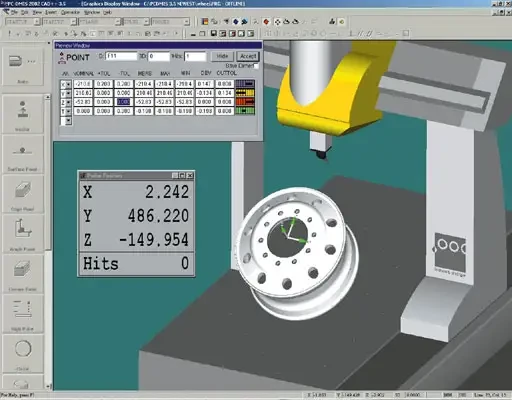Image resolution: width=512 pixels, height=400 pixels.
Task: Click the Hits readout value 0
Action: [185, 263]
